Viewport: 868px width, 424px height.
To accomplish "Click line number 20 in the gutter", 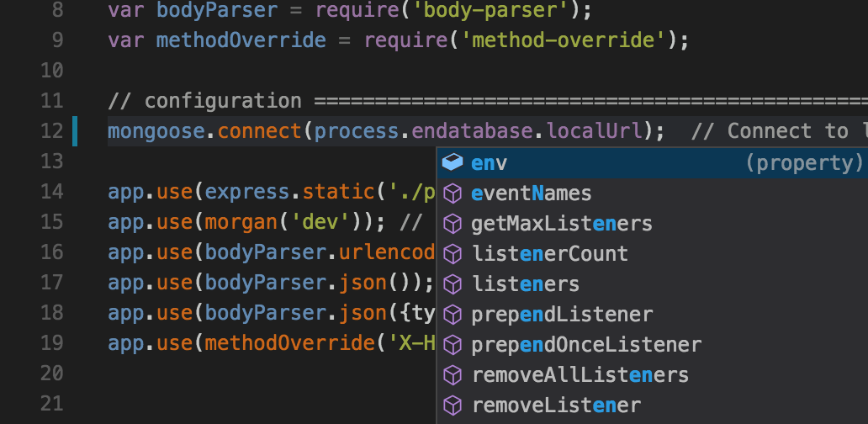I will [x=51, y=374].
